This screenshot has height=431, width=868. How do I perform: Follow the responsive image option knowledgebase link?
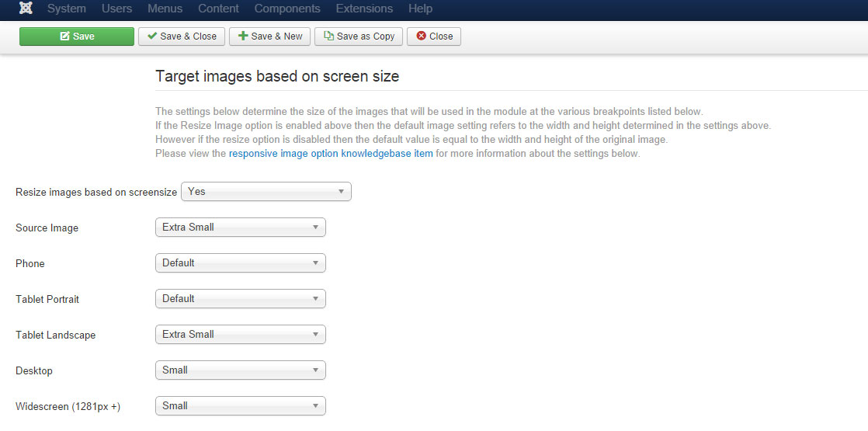(x=331, y=154)
